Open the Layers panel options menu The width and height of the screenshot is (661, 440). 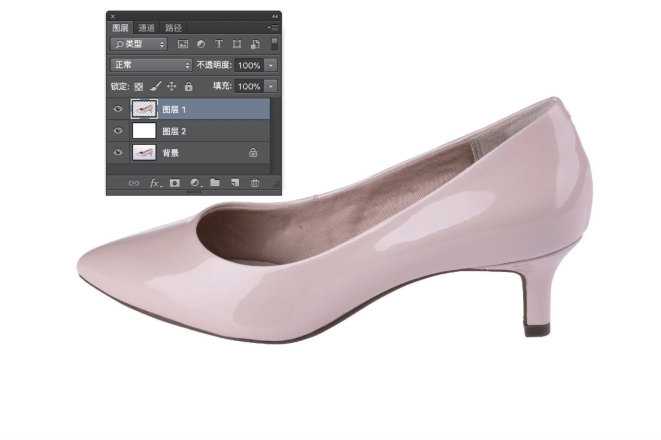(x=274, y=28)
